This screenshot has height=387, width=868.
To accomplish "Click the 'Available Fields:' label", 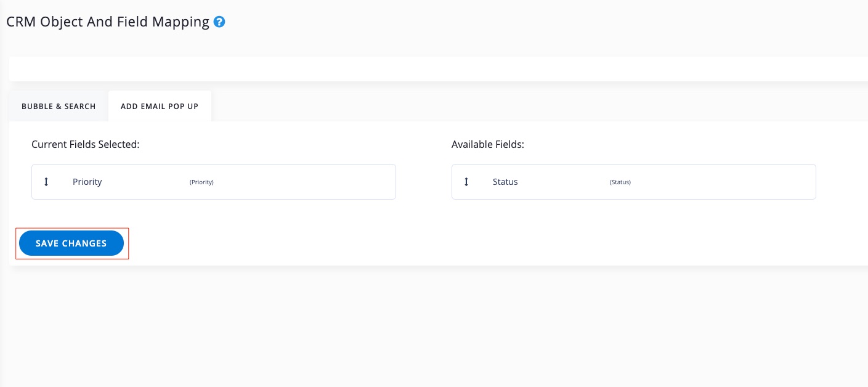I will (488, 144).
